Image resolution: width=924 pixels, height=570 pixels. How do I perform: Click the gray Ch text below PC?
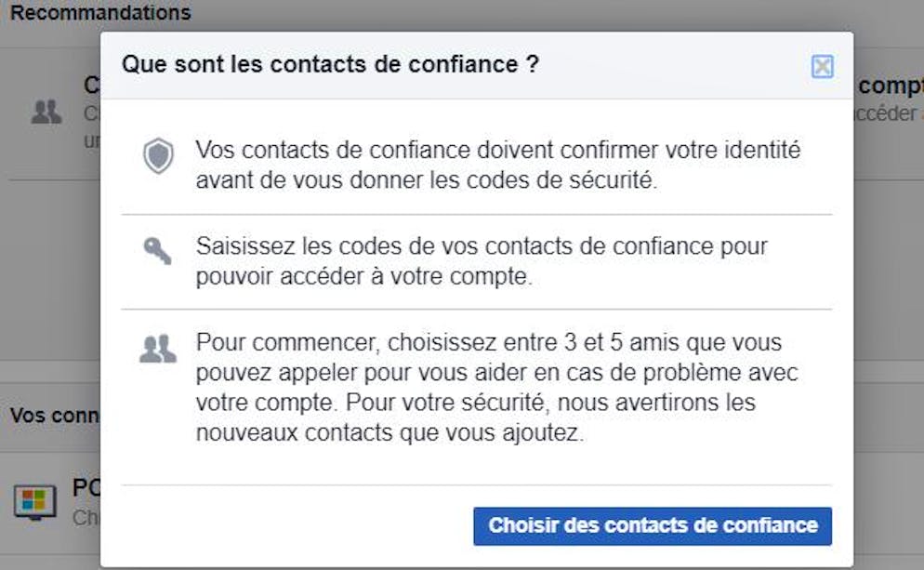click(86, 518)
